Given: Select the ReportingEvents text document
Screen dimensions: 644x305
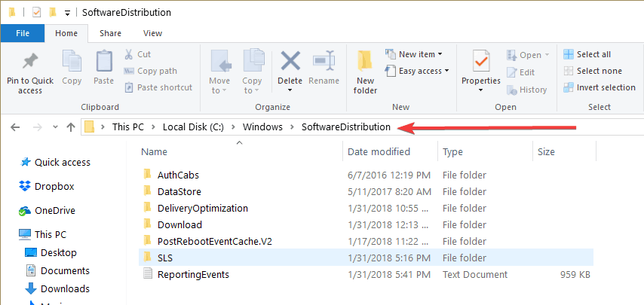Looking at the screenshot, I should pyautogui.click(x=193, y=274).
